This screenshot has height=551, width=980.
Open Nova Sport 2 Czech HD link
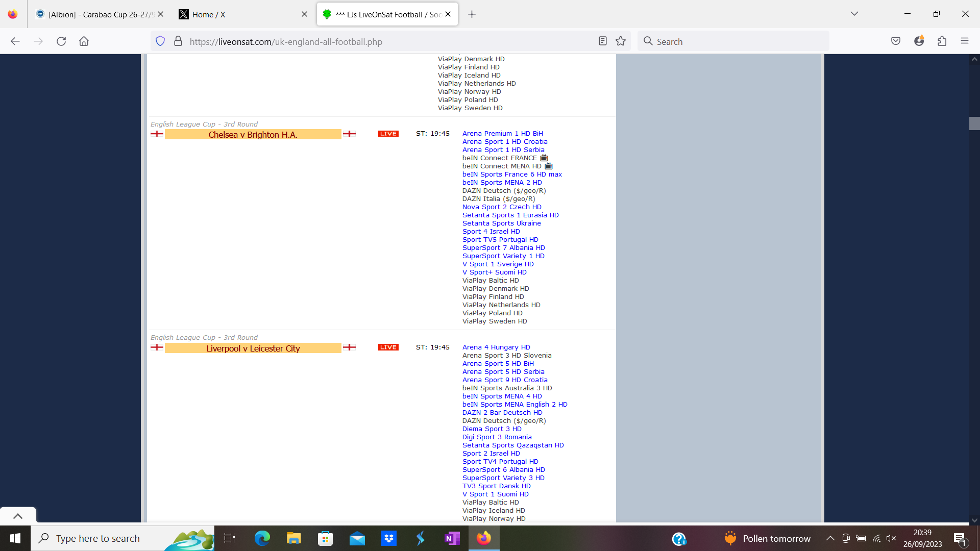[502, 207]
